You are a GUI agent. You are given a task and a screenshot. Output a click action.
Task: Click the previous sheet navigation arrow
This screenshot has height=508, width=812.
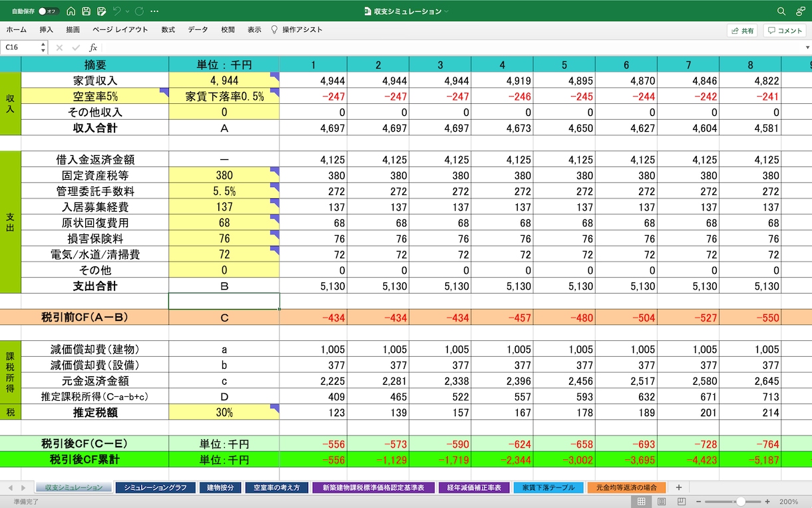point(9,488)
